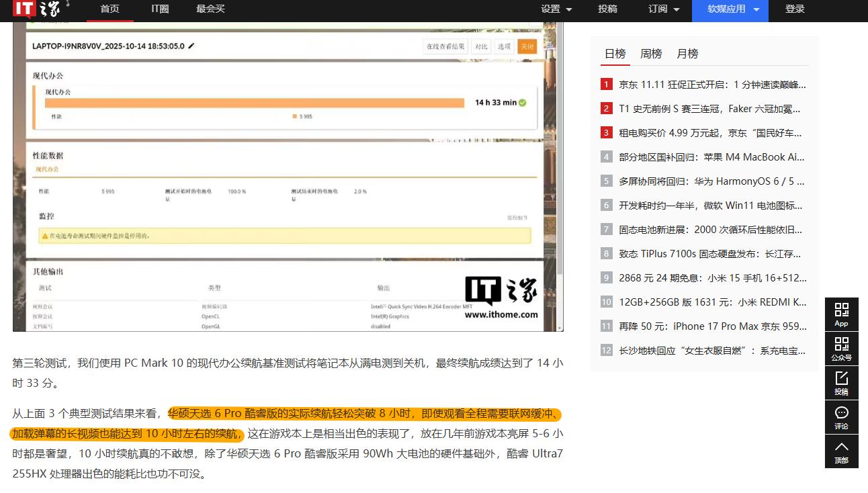Open the 苹果 M4 MacBook Air article
This screenshot has width=868, height=493.
pyautogui.click(x=711, y=157)
